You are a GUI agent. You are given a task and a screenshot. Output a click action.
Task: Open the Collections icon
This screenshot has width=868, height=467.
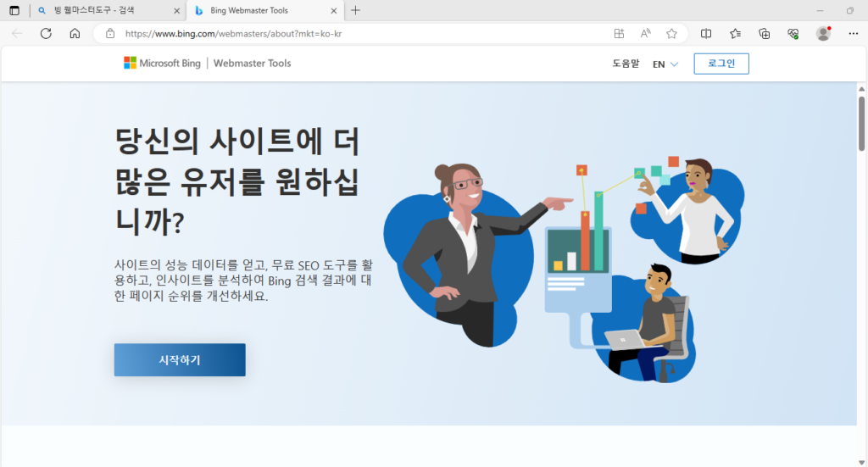[x=765, y=34]
